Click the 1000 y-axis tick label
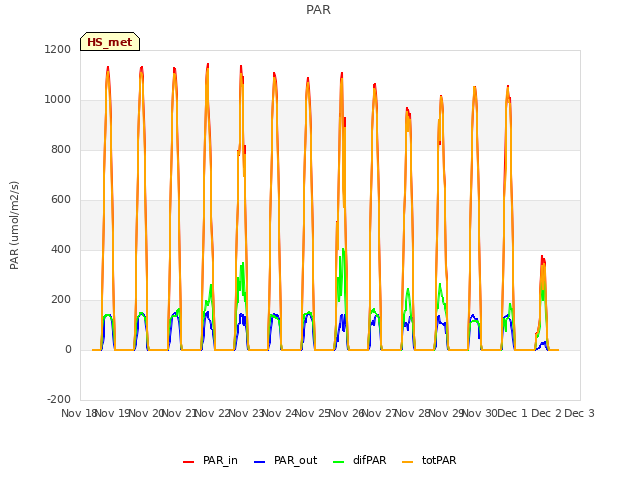The width and height of the screenshot is (640, 480). point(58,100)
